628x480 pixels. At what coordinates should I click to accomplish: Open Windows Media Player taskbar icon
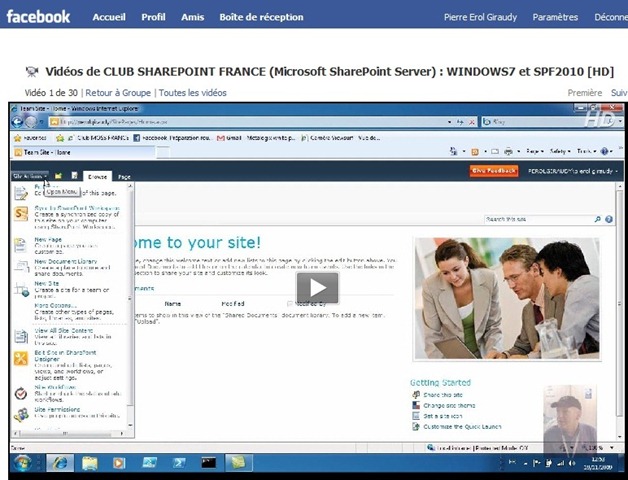[x=119, y=464]
